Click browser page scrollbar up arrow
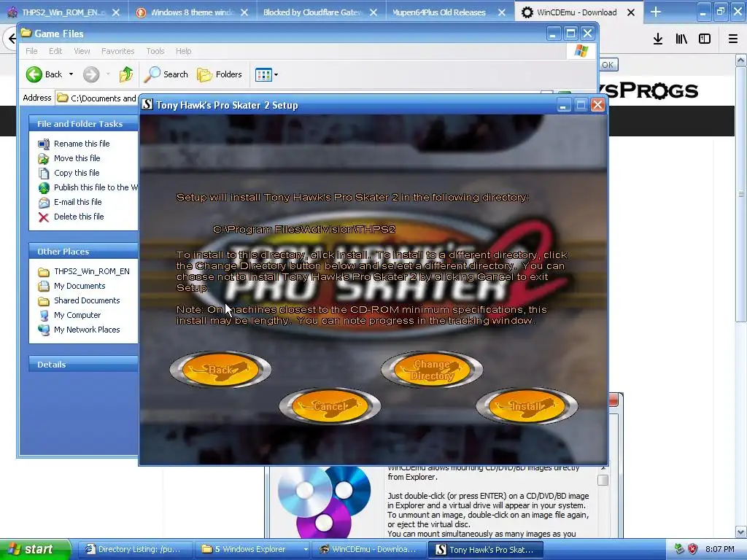This screenshot has height=560, width=747. pos(741,60)
